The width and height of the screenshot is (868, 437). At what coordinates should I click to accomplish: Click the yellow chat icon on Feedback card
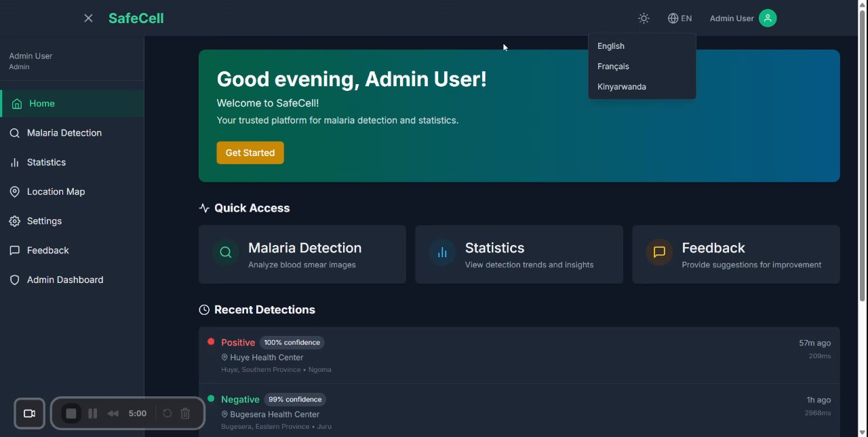pos(659,252)
